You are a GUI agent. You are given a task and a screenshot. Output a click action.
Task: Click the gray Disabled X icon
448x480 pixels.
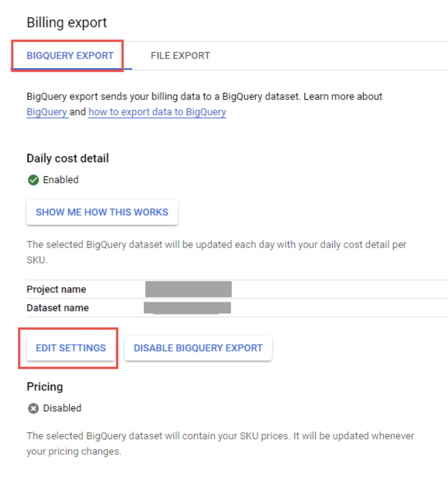click(x=34, y=408)
